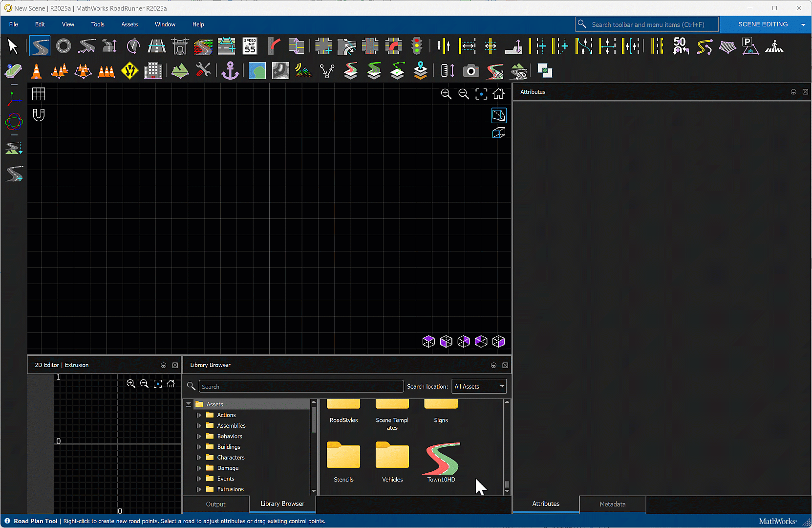This screenshot has height=528, width=812.
Task: Click the Speed Limit 55 sign tool
Action: click(x=250, y=46)
